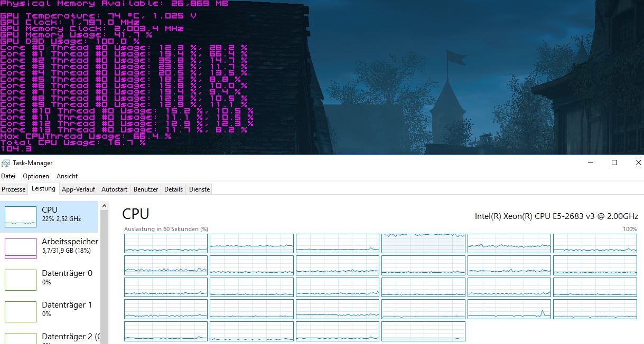Select Datenträger 0 in the sidebar

click(x=49, y=280)
